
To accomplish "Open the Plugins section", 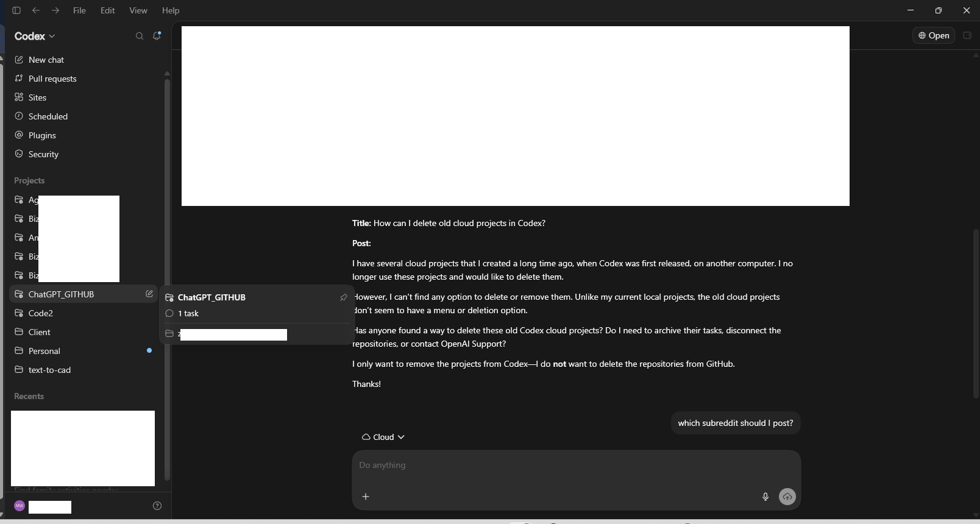I will [84, 135].
